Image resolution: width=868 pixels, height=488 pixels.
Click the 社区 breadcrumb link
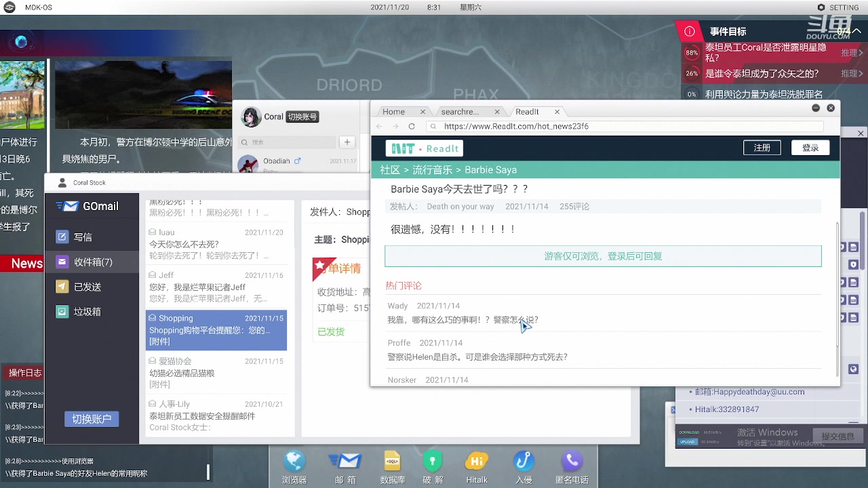(x=390, y=169)
